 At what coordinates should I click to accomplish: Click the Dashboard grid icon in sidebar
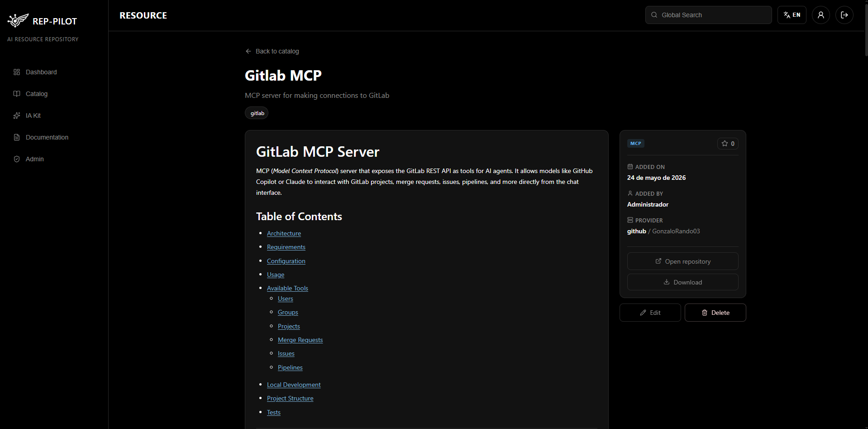click(x=17, y=72)
